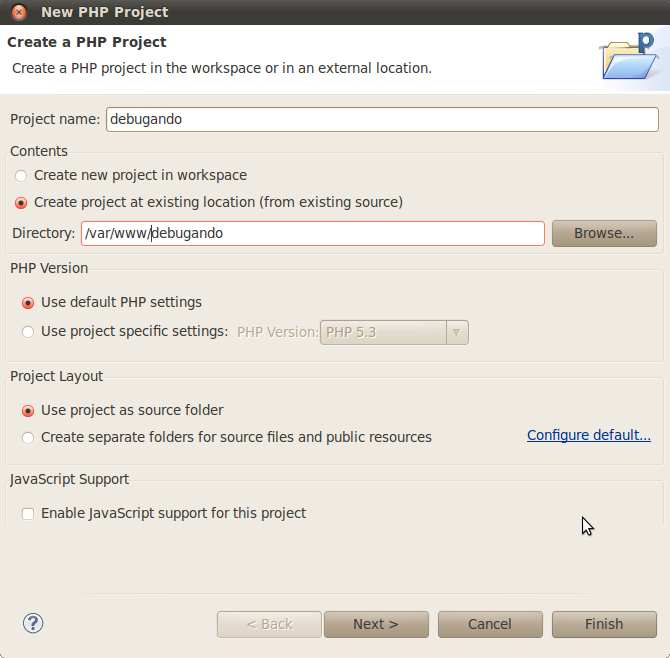
Task: Click the < Back button
Action: [x=269, y=624]
